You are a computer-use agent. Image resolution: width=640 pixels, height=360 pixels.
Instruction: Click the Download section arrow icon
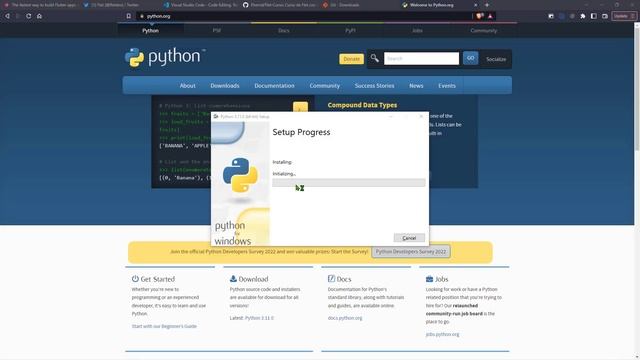[x=233, y=279]
